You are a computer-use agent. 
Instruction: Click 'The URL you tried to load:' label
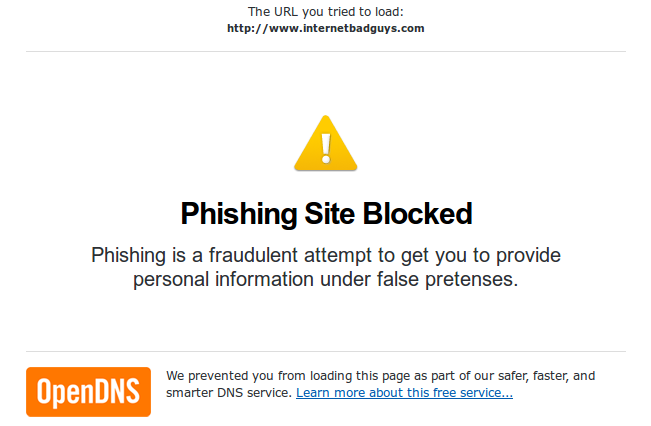point(326,12)
